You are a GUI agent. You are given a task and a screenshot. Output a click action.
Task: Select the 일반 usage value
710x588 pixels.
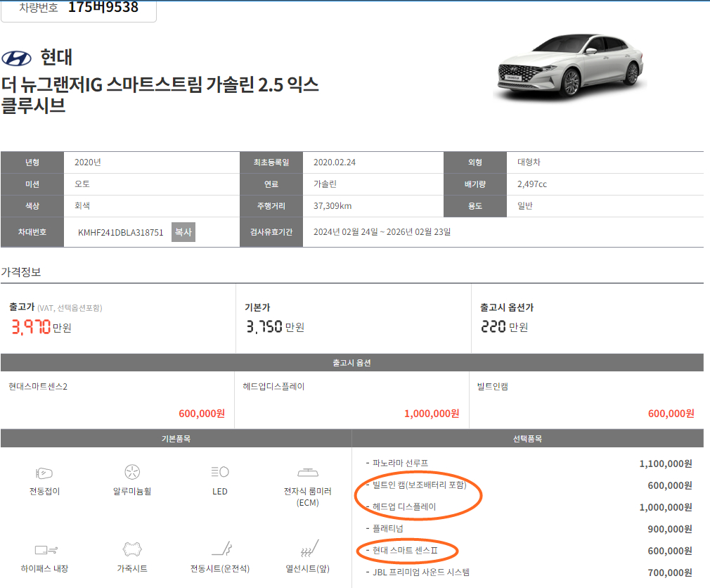(x=525, y=205)
